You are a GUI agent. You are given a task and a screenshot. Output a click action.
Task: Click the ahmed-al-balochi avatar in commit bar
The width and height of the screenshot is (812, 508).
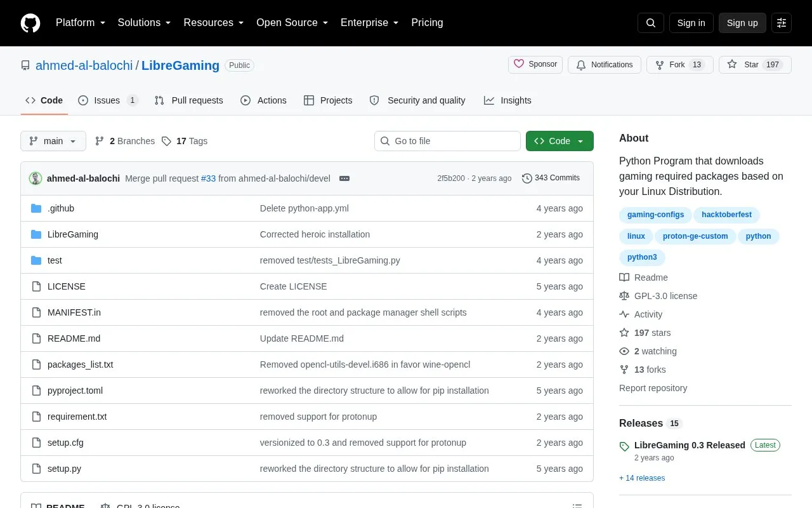click(36, 178)
